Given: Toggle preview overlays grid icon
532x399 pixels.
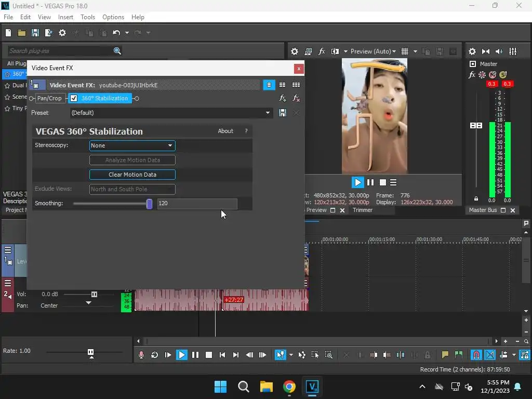Looking at the screenshot, I should [x=404, y=51].
